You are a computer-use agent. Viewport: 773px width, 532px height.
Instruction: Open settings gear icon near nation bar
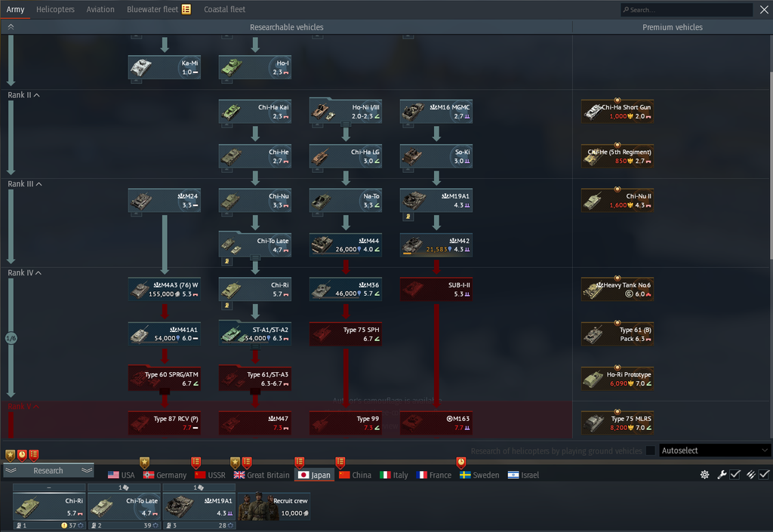[x=704, y=475]
